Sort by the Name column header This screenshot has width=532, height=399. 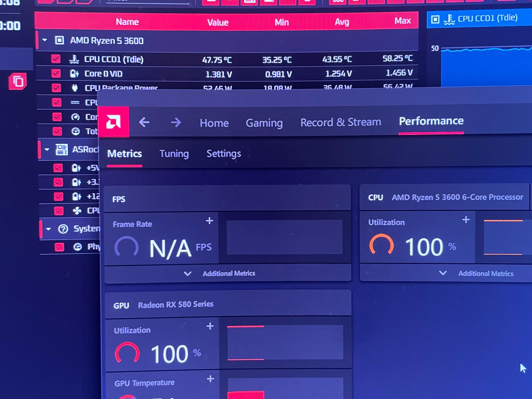127,22
